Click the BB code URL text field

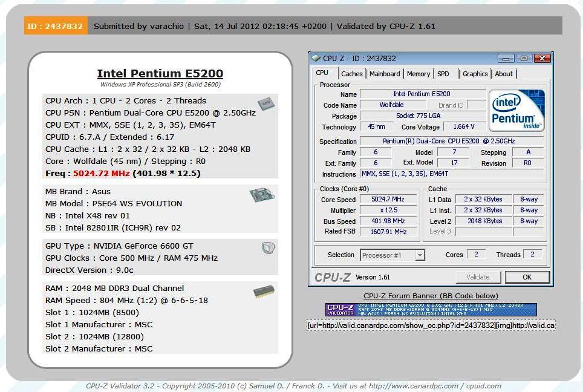(431, 325)
